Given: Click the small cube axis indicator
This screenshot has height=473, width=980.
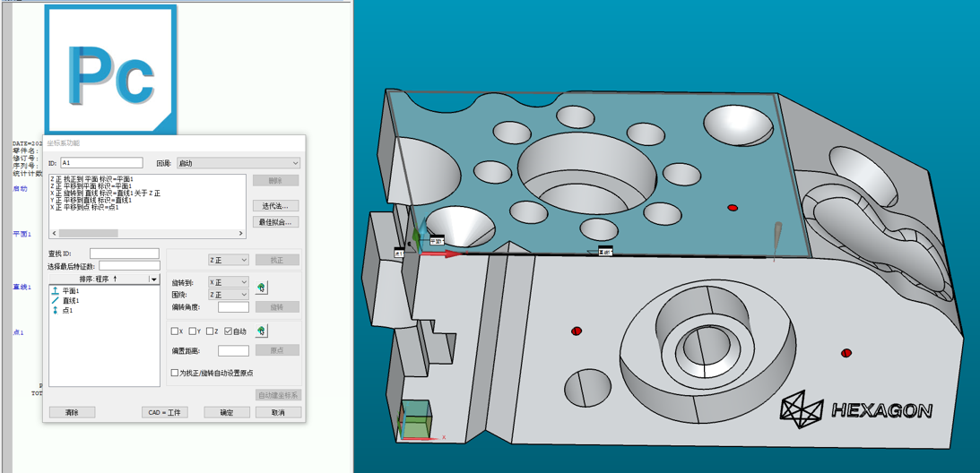Looking at the screenshot, I should pos(415,421).
